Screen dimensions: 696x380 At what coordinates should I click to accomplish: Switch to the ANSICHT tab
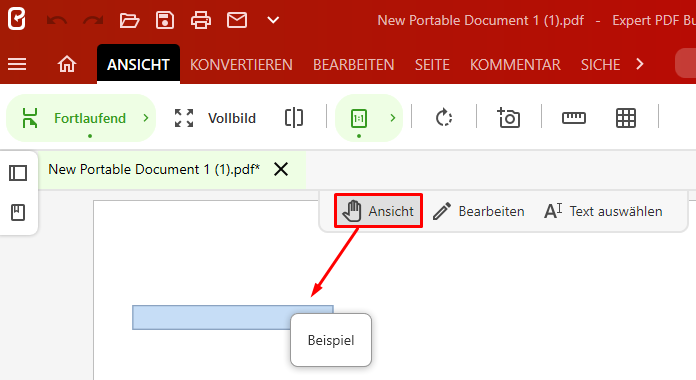(x=138, y=64)
